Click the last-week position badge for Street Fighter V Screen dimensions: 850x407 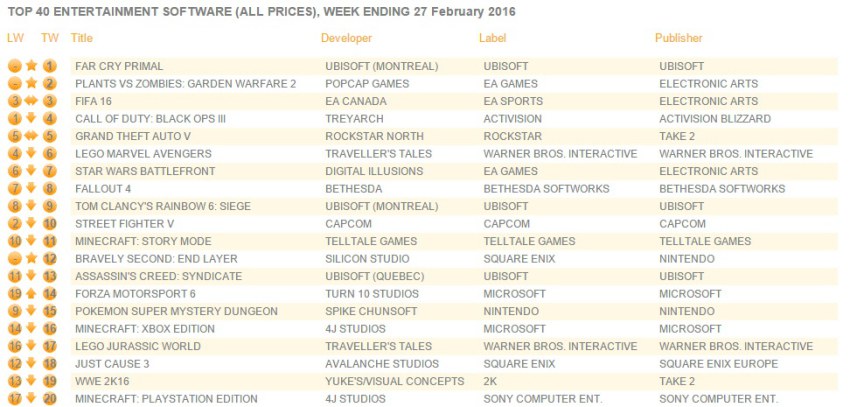[14, 223]
